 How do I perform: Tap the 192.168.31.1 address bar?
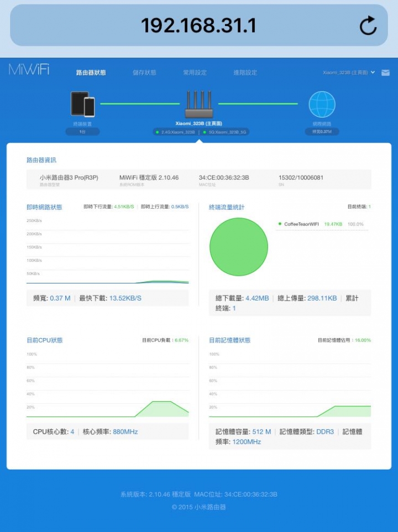(198, 25)
